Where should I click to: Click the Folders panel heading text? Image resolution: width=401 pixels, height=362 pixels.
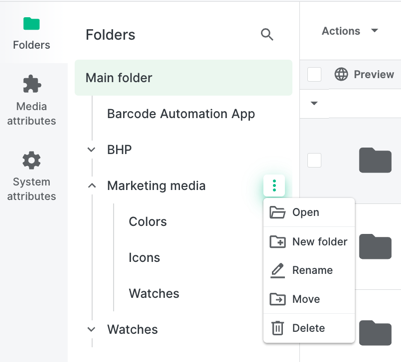[110, 35]
